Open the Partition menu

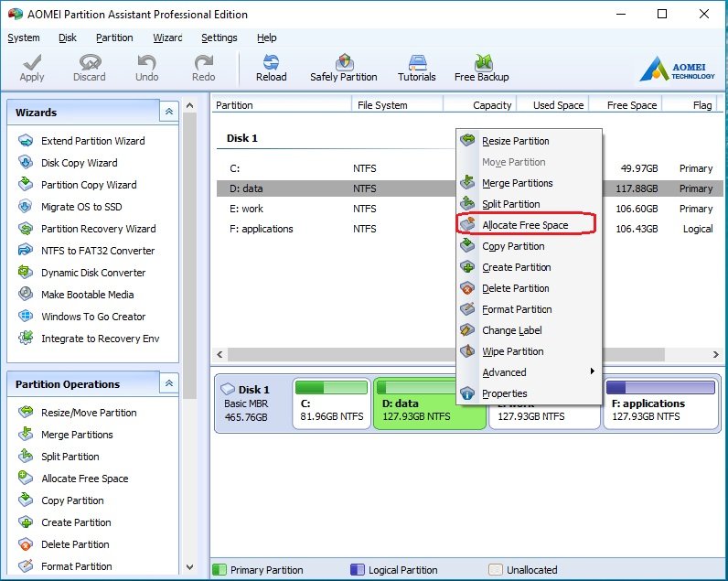114,38
